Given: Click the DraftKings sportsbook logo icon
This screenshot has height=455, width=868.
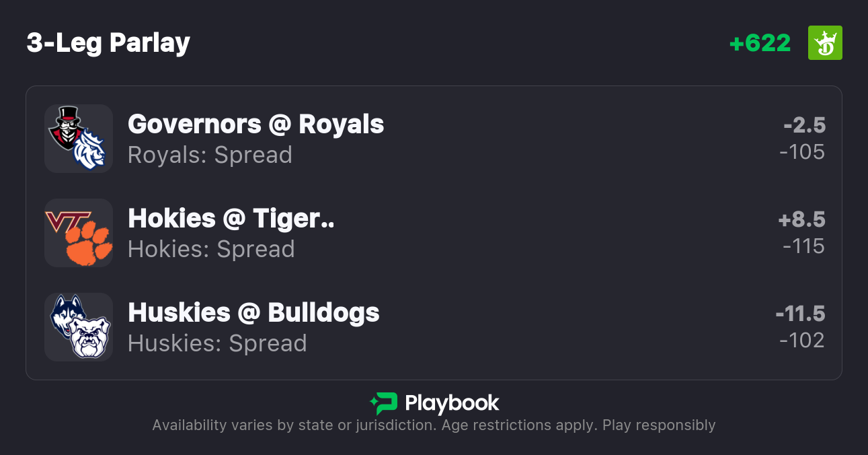Looking at the screenshot, I should tap(825, 43).
